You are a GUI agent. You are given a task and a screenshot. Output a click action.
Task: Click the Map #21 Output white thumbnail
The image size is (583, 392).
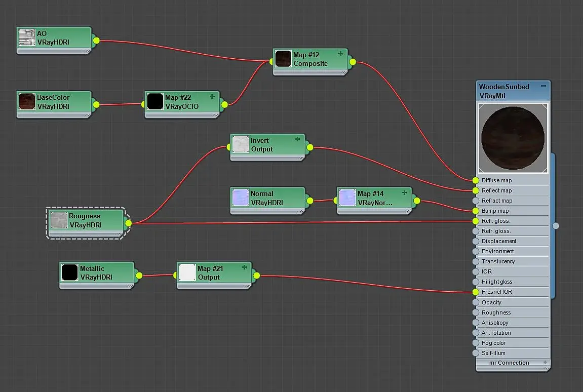click(x=187, y=272)
